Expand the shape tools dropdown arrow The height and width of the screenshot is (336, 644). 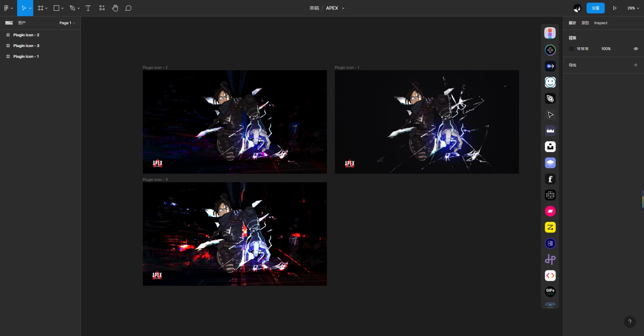(x=62, y=8)
